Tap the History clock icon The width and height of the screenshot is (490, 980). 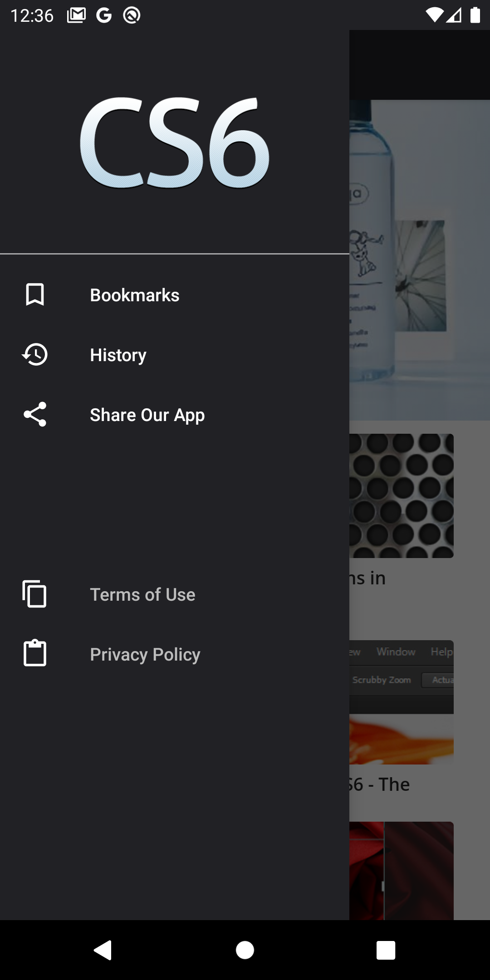pos(35,355)
